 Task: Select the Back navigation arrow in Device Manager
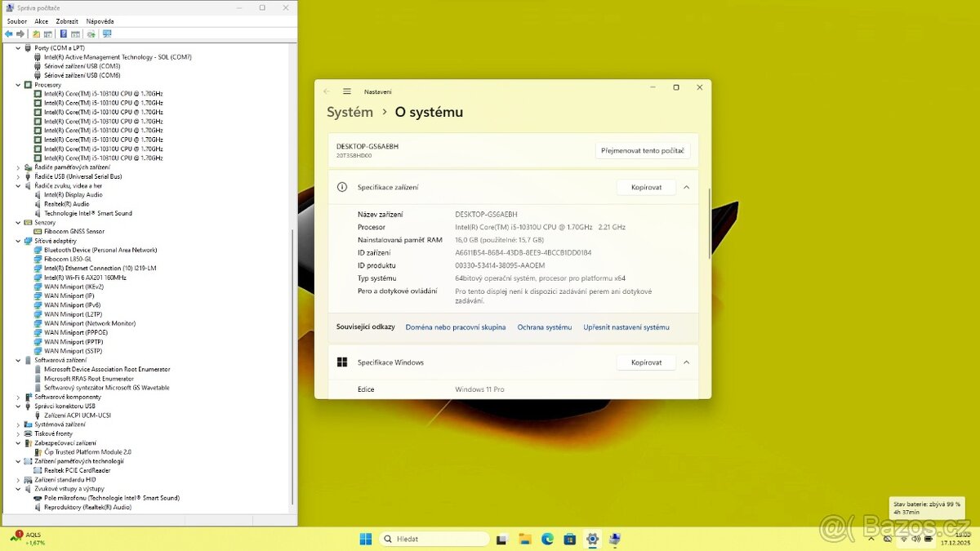(x=9, y=33)
